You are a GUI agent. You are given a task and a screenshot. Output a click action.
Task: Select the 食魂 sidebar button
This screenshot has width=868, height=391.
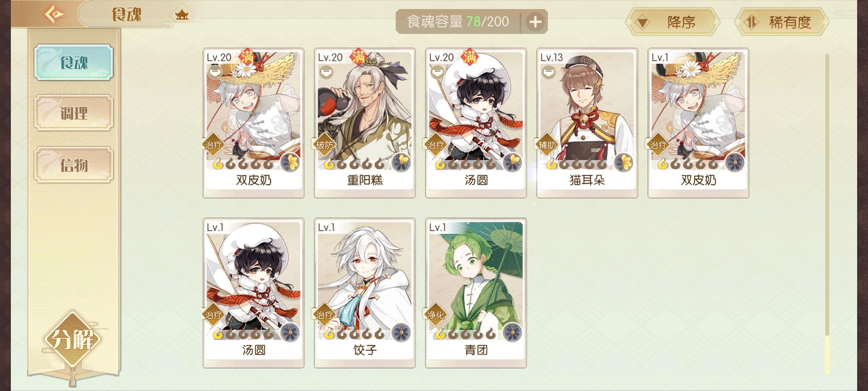(74, 62)
